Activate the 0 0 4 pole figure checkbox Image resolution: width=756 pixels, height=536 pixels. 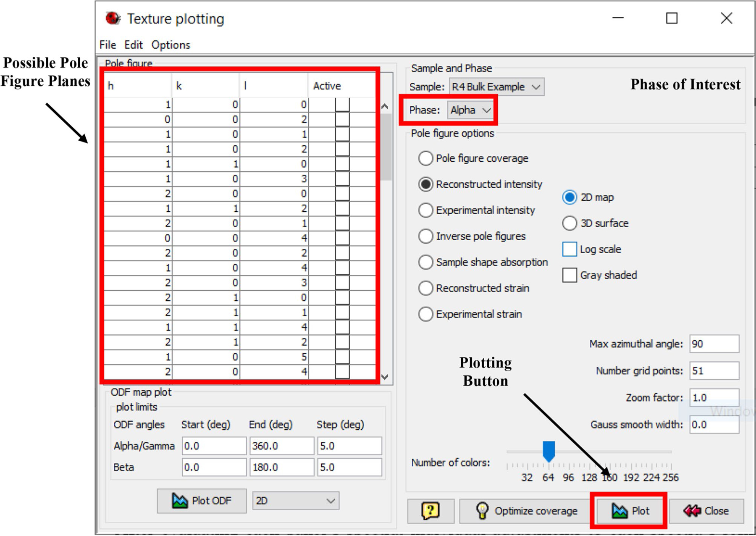342,238
